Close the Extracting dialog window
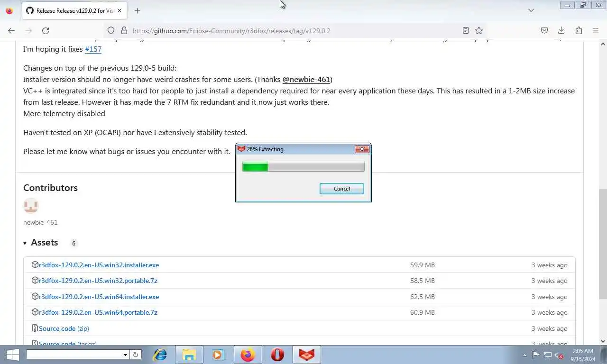The width and height of the screenshot is (607, 364). 362,149
